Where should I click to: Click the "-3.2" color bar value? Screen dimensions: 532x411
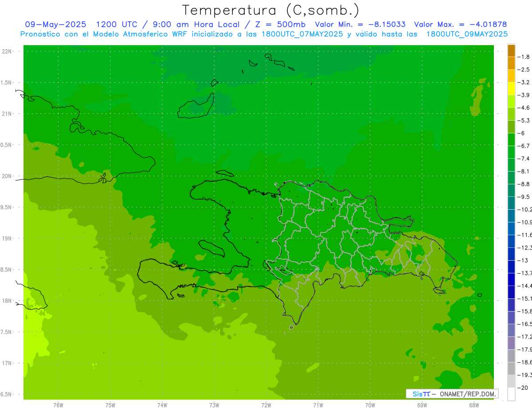click(x=524, y=82)
